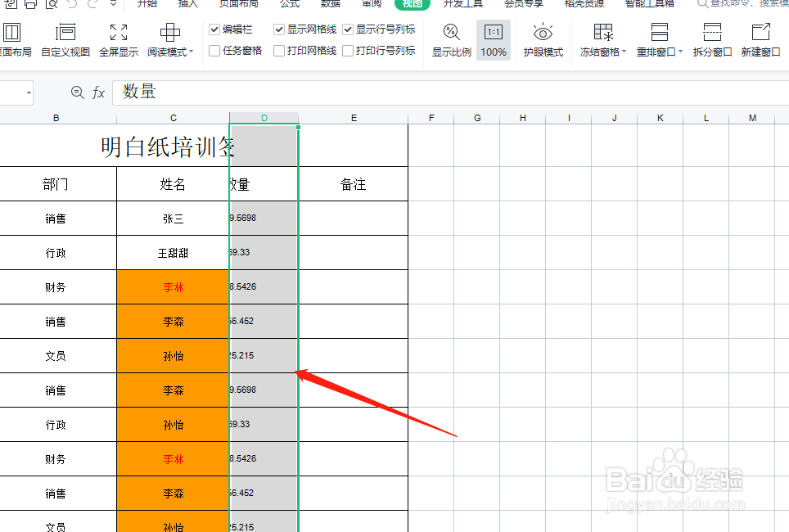Screen dimensions: 789x532
Task: Toggle the 编辑栏 formula bar checkbox
Action: [x=214, y=29]
